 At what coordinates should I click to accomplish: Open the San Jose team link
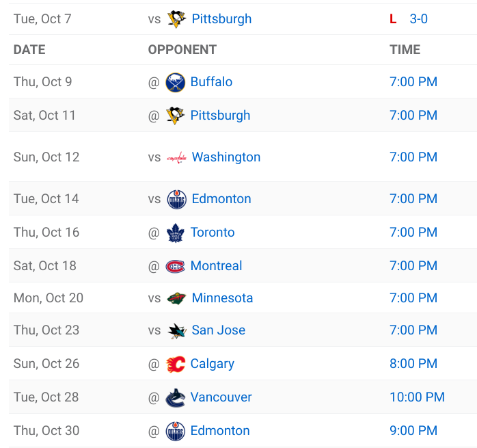point(219,330)
